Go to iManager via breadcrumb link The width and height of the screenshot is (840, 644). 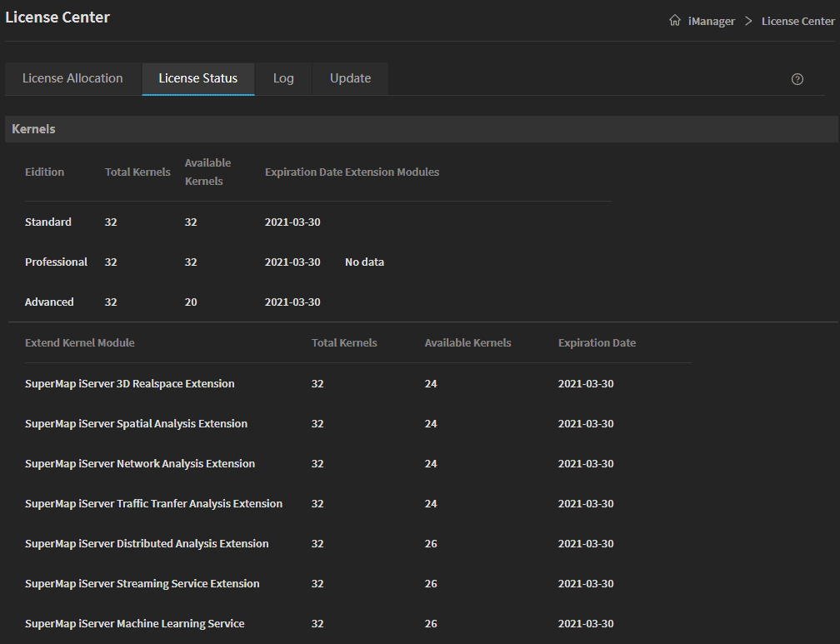[711, 21]
